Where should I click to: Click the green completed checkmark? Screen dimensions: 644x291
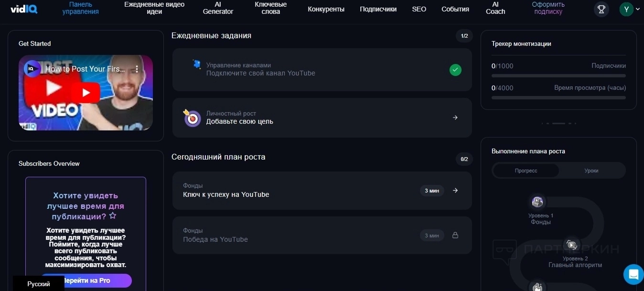pyautogui.click(x=455, y=70)
